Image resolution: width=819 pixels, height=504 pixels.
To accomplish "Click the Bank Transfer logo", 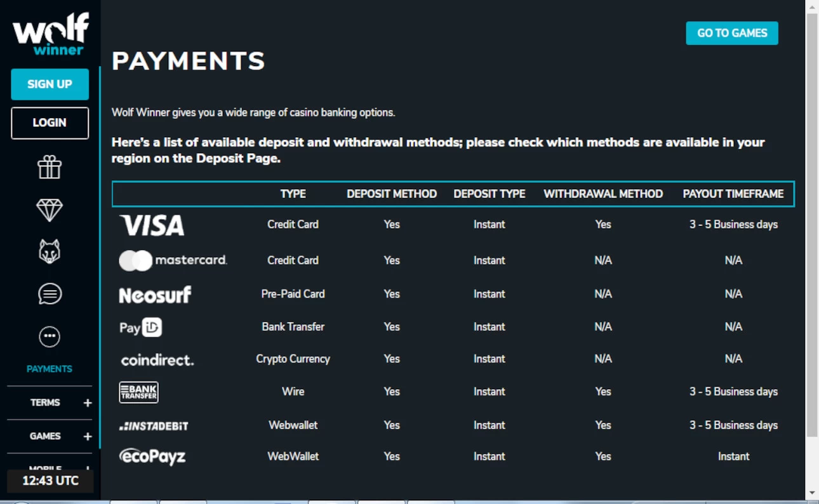I will pos(138,392).
